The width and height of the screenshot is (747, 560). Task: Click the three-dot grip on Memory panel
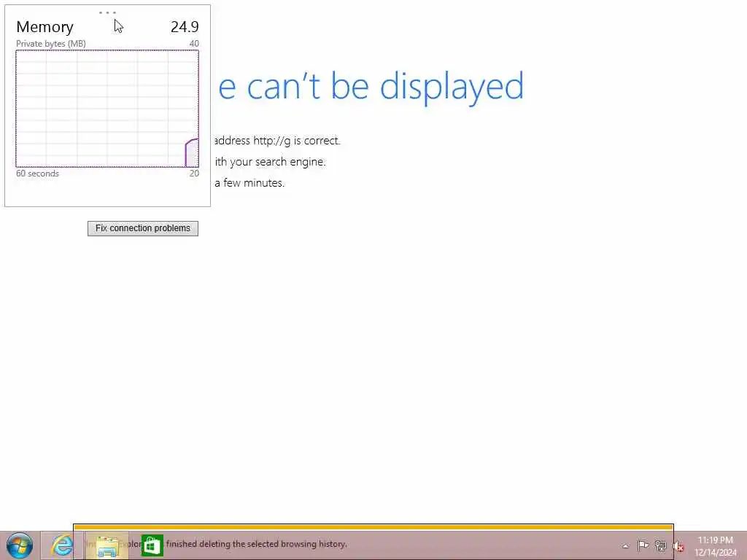107,12
